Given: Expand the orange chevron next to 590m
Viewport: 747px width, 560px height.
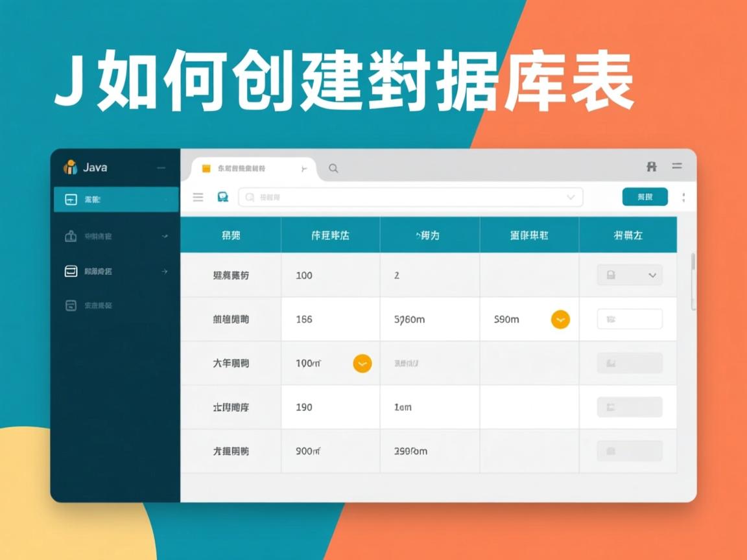Looking at the screenshot, I should [x=560, y=320].
